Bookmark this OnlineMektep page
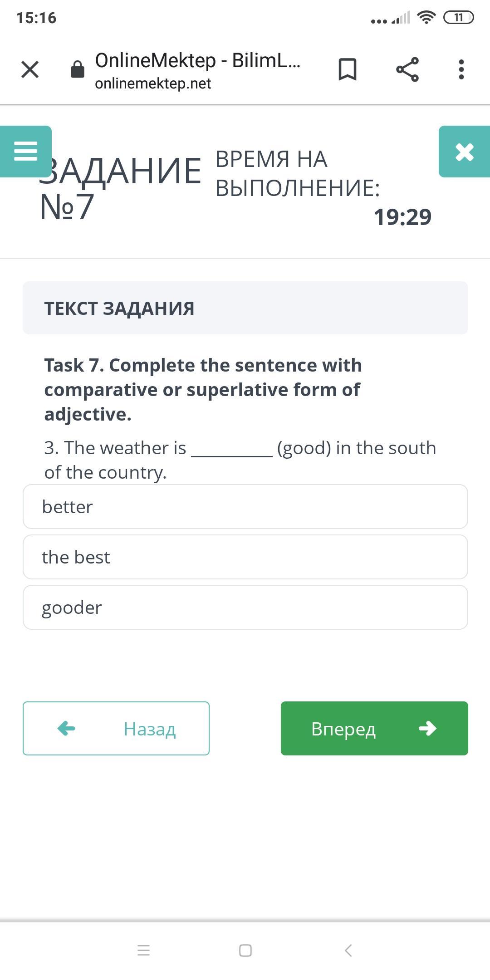Viewport: 490px width, 980px height. click(348, 69)
